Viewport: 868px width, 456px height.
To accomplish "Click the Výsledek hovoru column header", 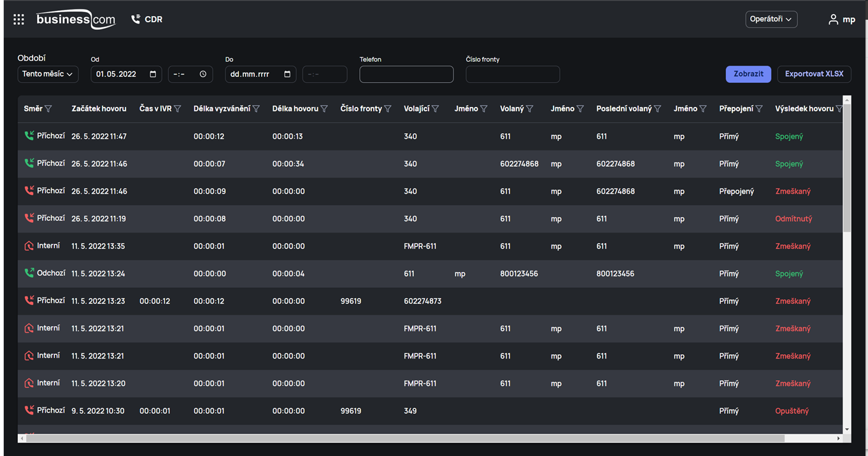I will [x=804, y=109].
